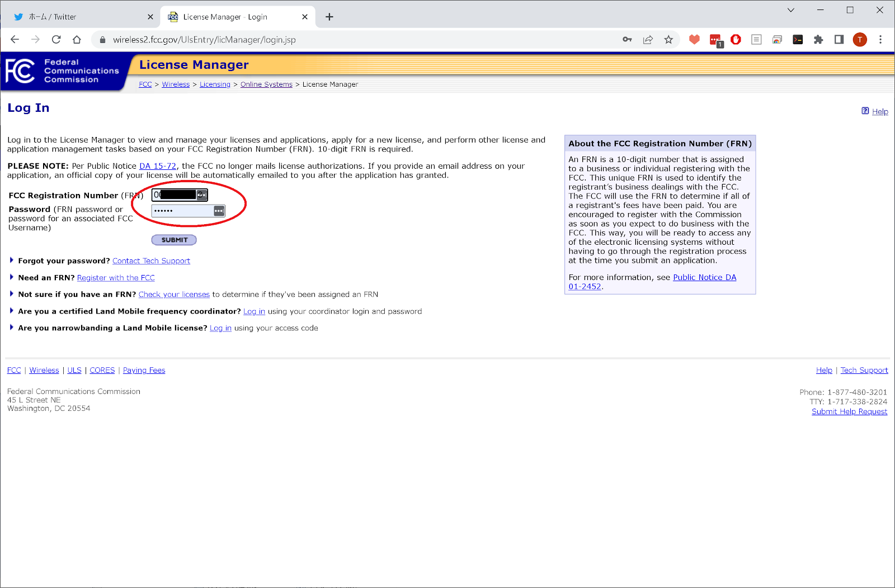Click coordinator Log in link
Screen dimensions: 895x588
pos(254,311)
